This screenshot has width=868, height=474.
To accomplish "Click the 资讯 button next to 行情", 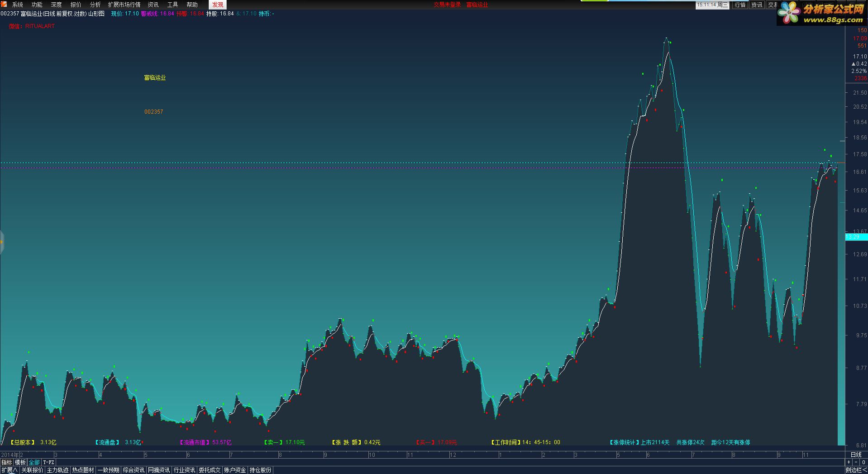I will 757,5.
